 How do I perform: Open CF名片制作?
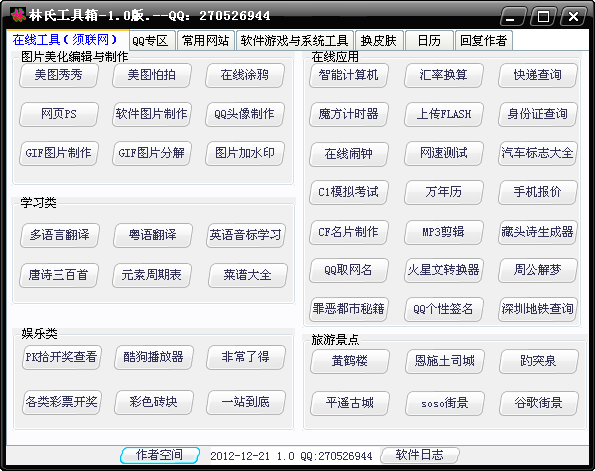(x=349, y=232)
